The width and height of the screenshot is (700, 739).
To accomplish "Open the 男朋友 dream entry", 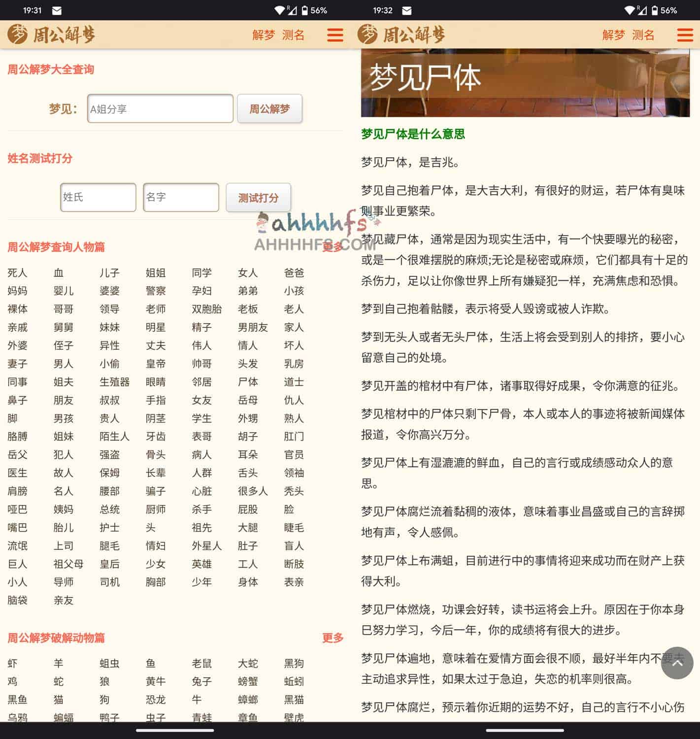I will pyautogui.click(x=253, y=328).
